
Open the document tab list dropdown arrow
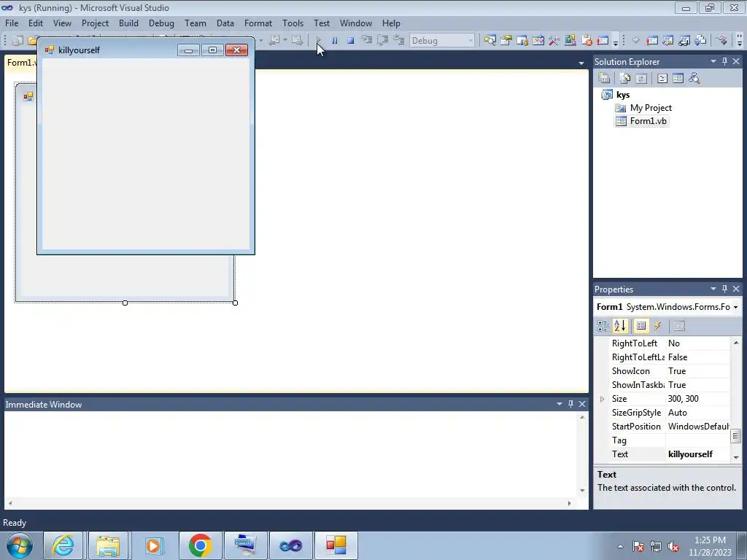click(581, 63)
